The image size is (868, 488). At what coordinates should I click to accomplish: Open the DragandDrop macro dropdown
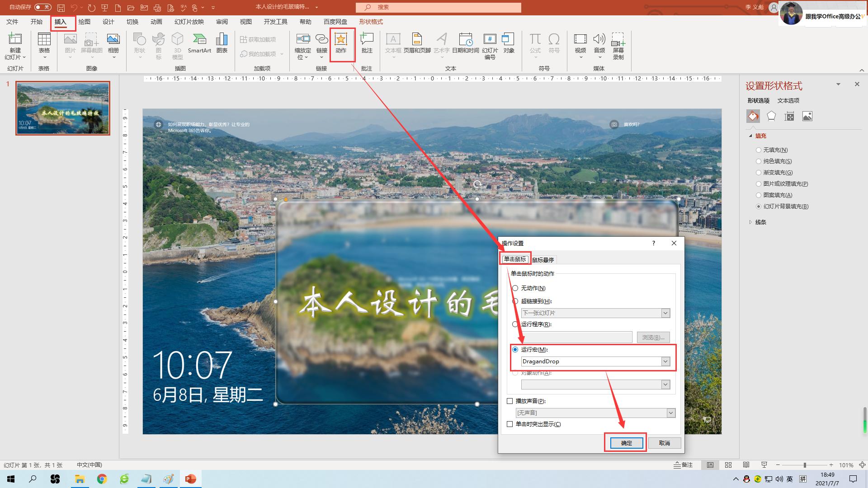pos(665,361)
